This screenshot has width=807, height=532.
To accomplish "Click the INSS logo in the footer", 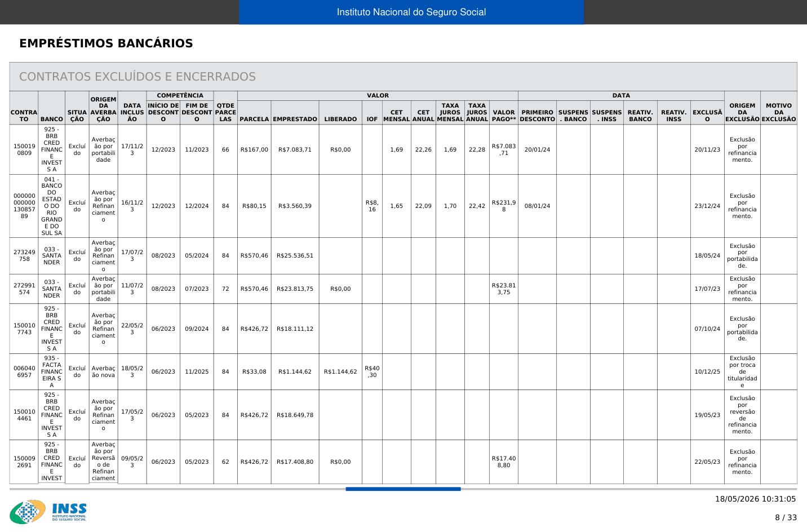I will [x=48, y=512].
